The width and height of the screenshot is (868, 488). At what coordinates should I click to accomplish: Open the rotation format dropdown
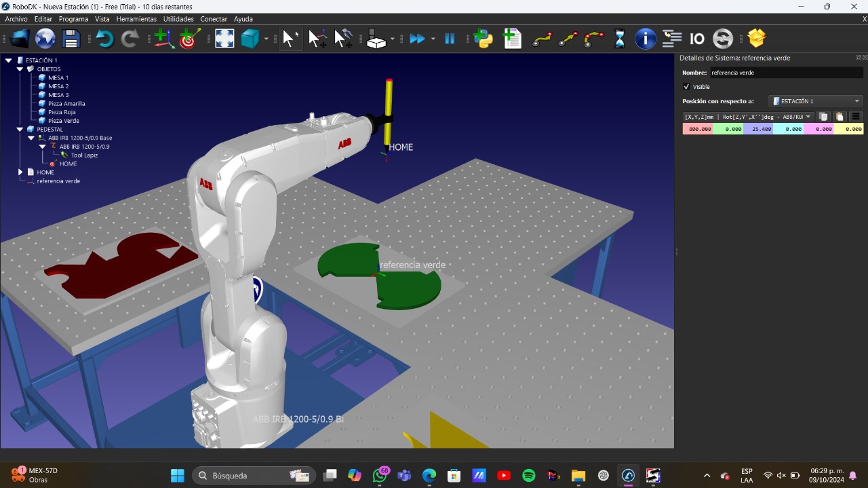[x=748, y=117]
